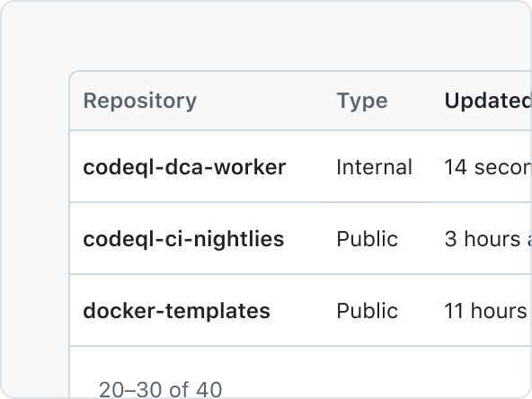Screen dimensions: 532x399
Task: Open the docker-templates repository
Action: click(177, 311)
